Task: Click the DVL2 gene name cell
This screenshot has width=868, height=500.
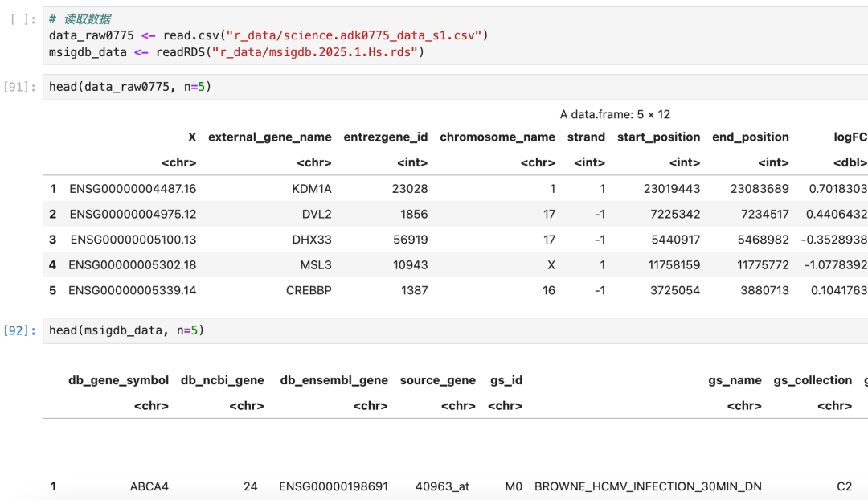Action: point(317,215)
